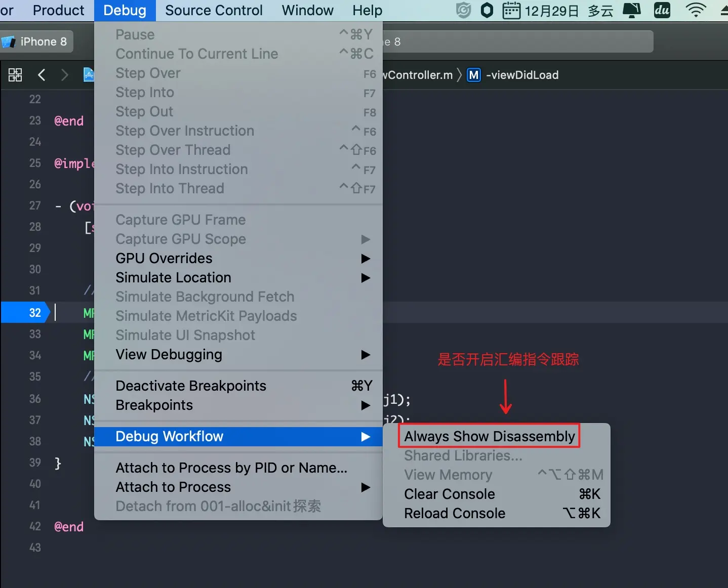Viewport: 728px width, 588px height.
Task: Open the Product menu
Action: [x=58, y=10]
